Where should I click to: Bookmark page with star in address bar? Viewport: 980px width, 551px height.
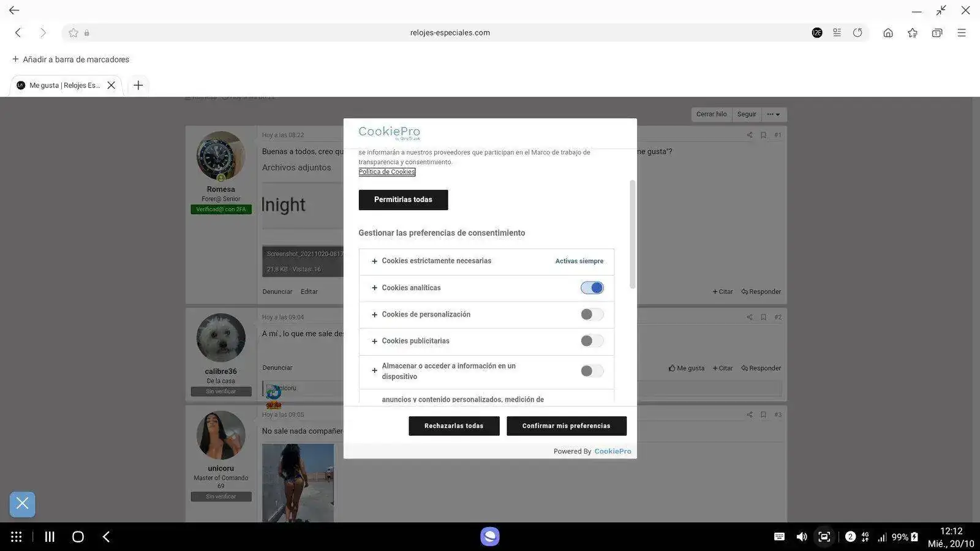(73, 32)
